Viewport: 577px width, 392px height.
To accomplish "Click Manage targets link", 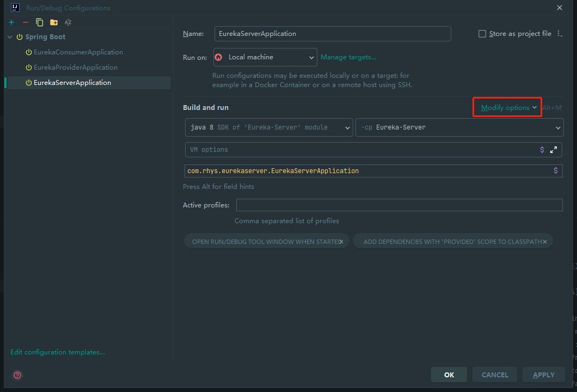I will 348,57.
